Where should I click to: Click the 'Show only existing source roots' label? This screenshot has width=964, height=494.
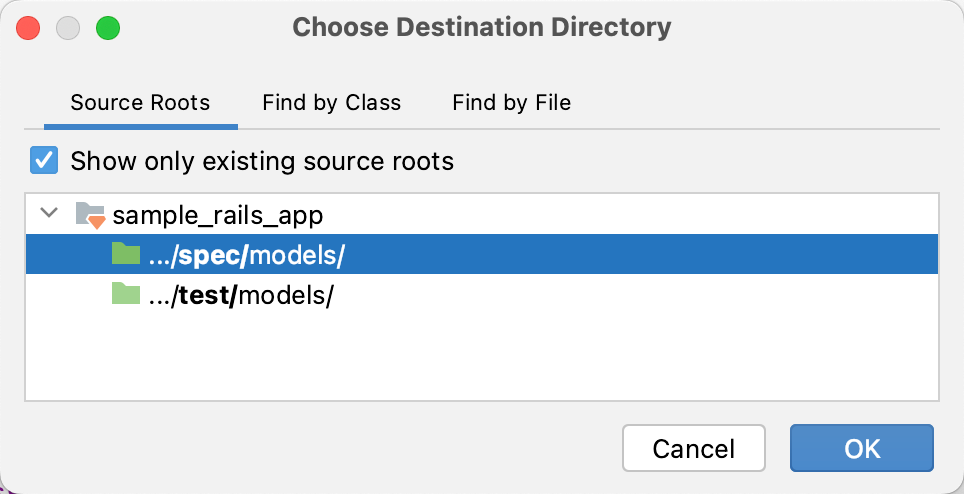pos(262,161)
